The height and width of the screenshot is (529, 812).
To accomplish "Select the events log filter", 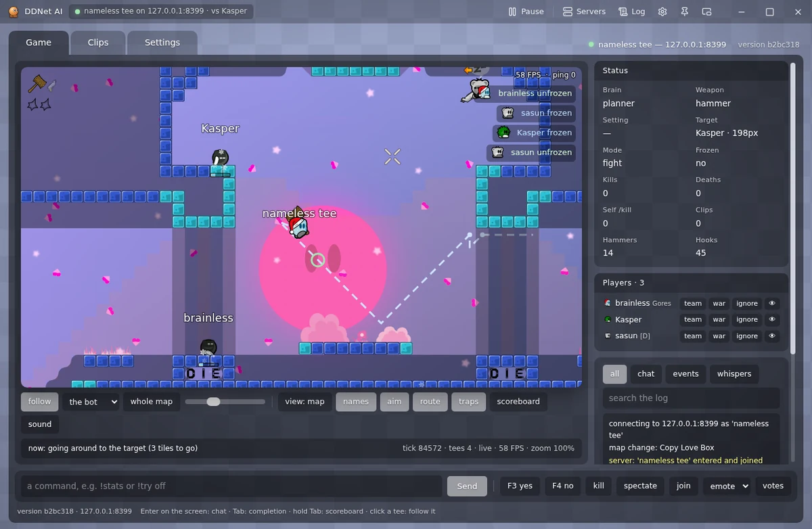I will 685,373.
